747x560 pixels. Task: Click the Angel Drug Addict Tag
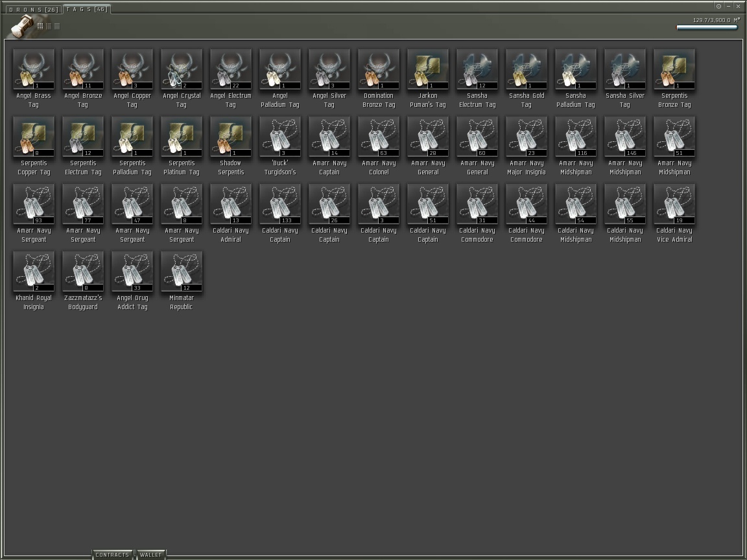132,272
